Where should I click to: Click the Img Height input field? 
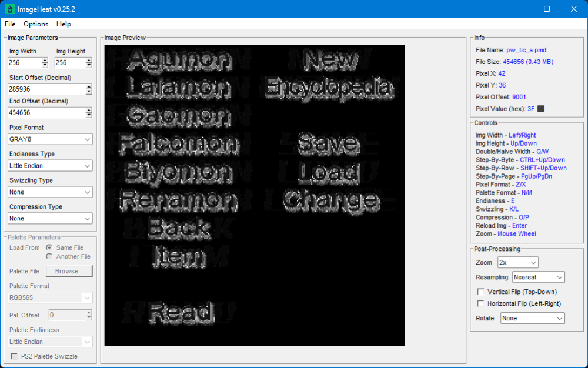coord(70,62)
